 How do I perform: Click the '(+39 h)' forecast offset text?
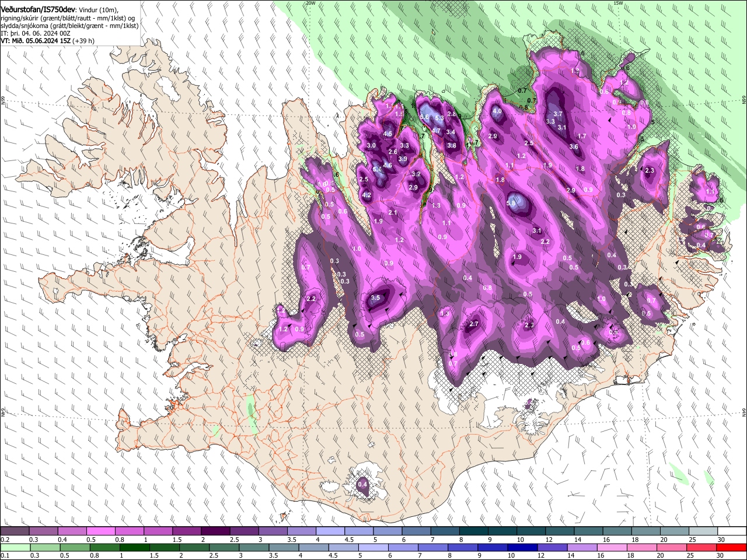pyautogui.click(x=84, y=41)
